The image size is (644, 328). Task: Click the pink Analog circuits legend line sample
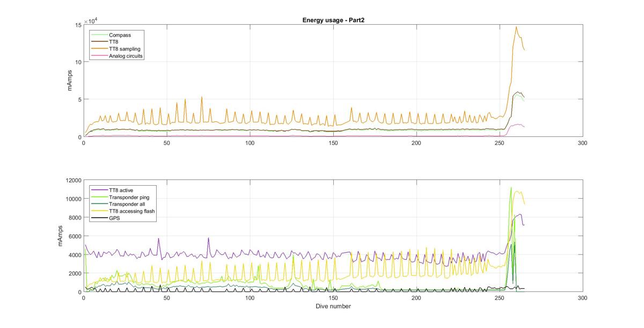coord(99,56)
